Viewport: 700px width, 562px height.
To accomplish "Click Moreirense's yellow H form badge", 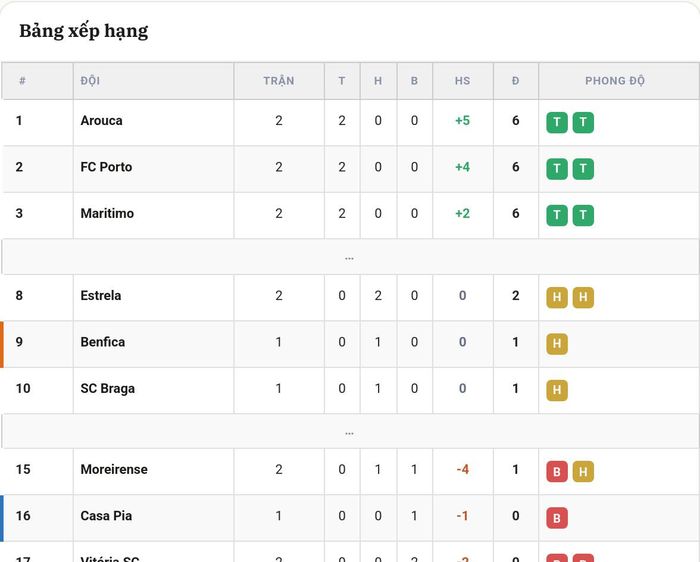I will (583, 471).
